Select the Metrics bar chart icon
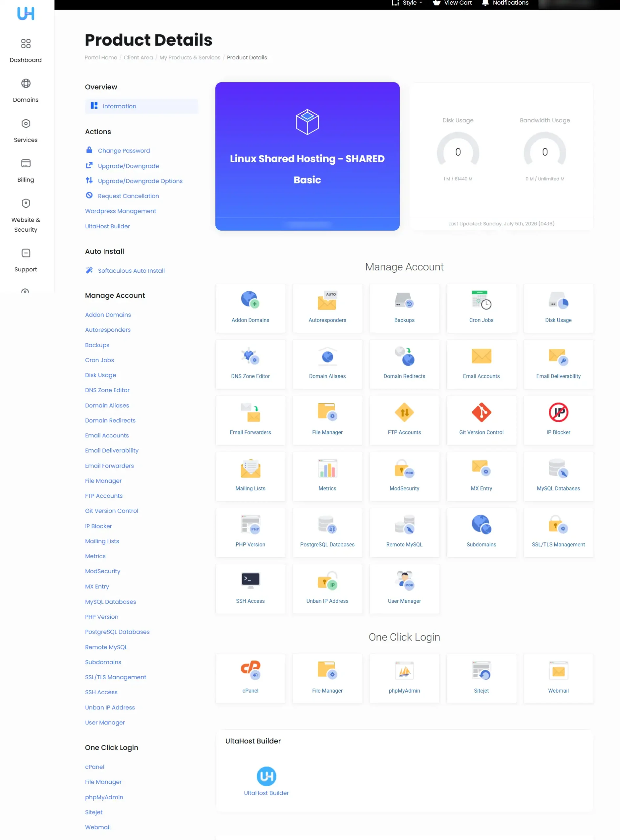The image size is (620, 840). pos(327,468)
